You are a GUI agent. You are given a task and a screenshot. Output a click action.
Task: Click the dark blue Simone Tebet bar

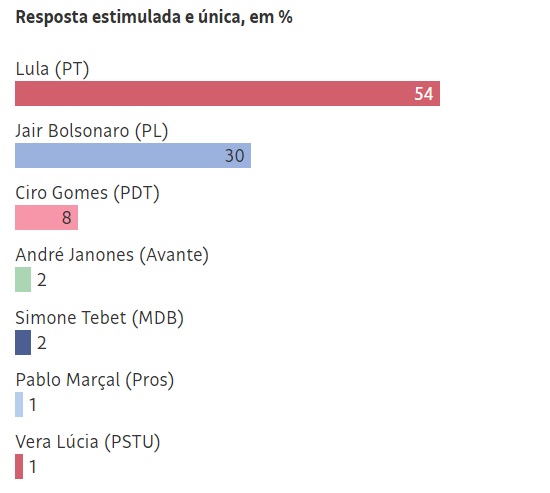coord(23,342)
